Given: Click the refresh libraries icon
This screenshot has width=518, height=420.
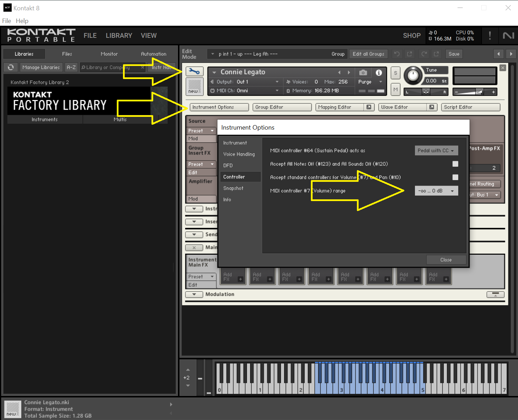Looking at the screenshot, I should 11,67.
